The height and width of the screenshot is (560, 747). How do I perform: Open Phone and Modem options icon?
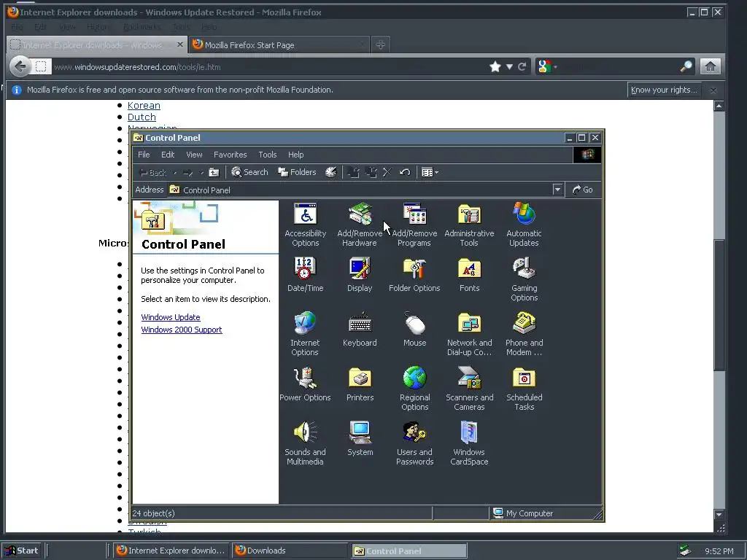pos(524,334)
